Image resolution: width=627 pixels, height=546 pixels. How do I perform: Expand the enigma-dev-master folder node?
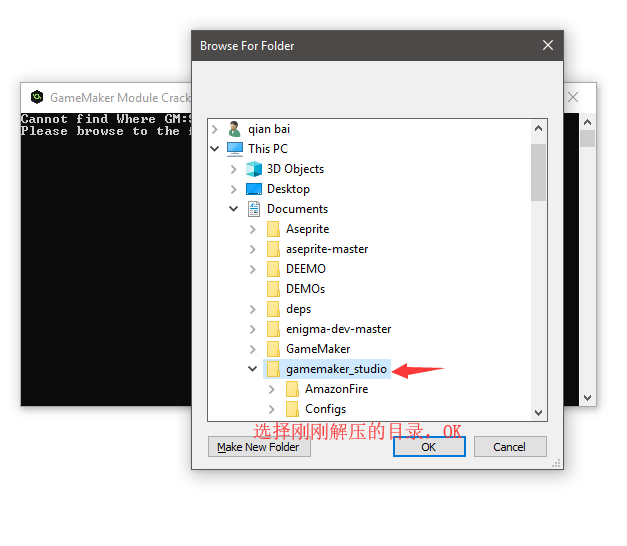pyautogui.click(x=253, y=329)
